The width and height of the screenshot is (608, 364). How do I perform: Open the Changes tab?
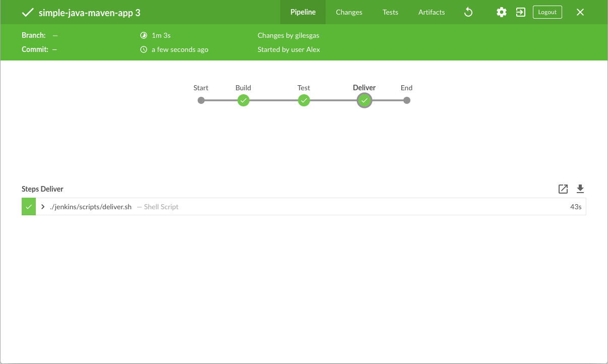tap(349, 12)
